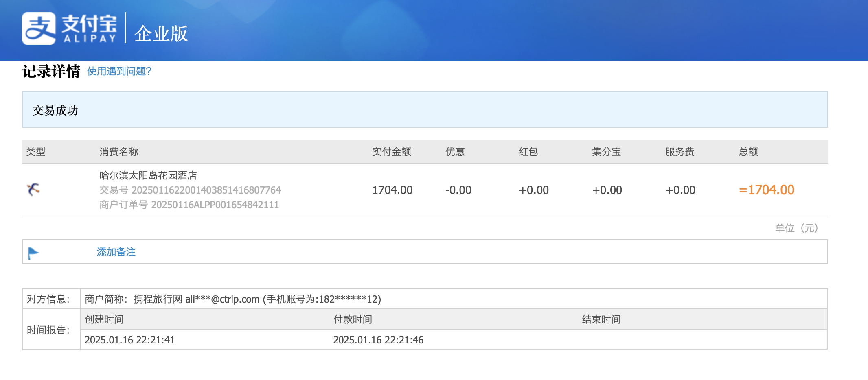
Task: Open the 使用遇到问题? help link
Action: point(119,71)
